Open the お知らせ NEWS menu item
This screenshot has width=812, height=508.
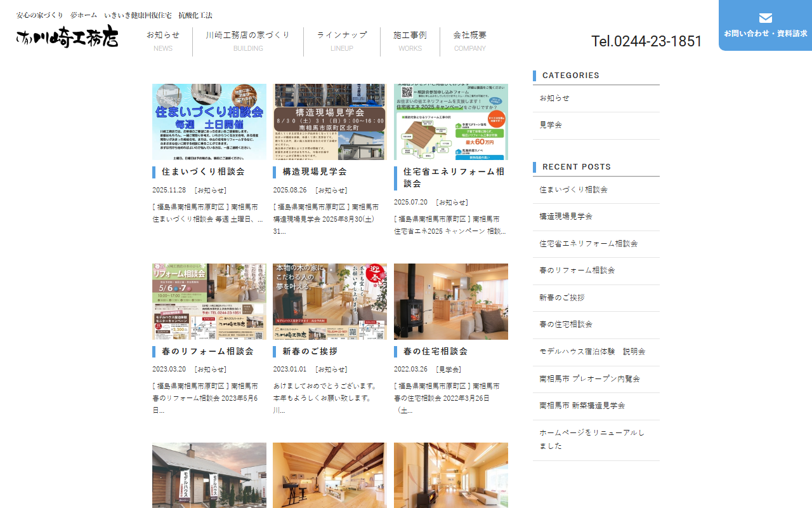coord(163,41)
